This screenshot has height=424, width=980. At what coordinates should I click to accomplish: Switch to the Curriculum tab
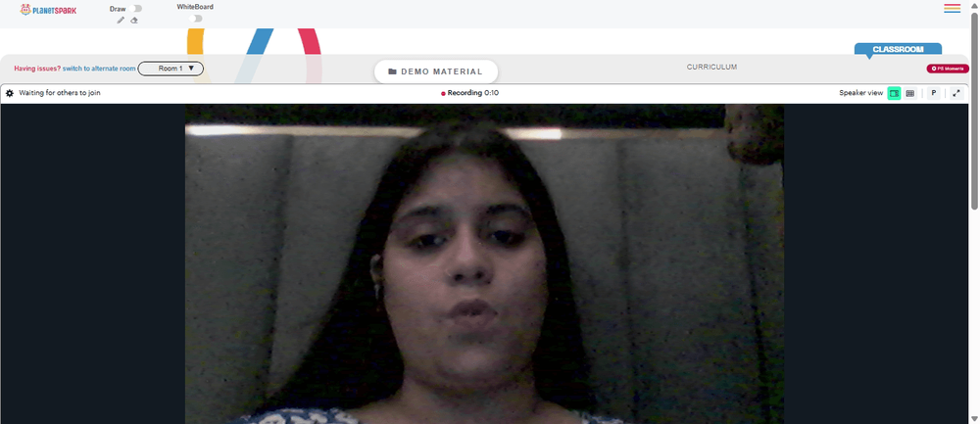(x=711, y=67)
